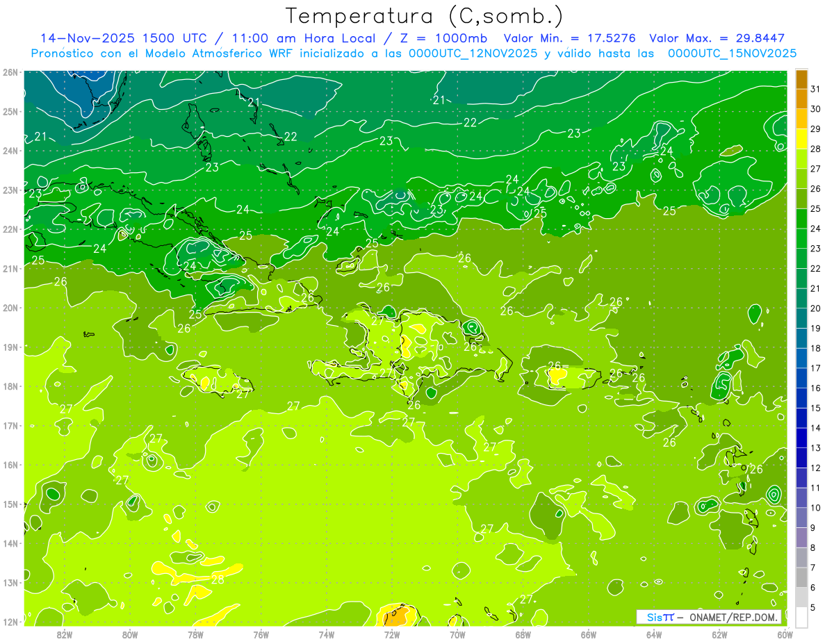Click the '20' color scale label
834x644 pixels.
[816, 308]
